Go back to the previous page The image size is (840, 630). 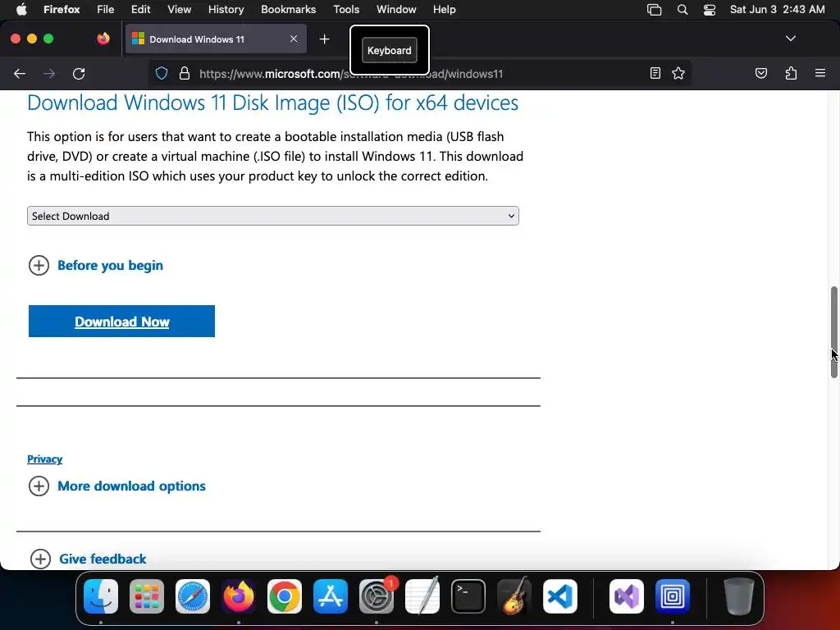pos(20,74)
